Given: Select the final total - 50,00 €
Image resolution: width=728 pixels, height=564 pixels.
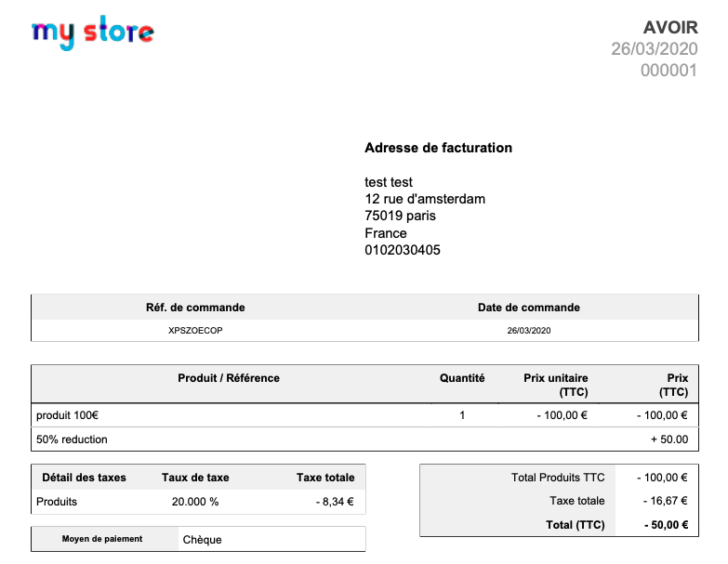Looking at the screenshot, I should tap(667, 525).
